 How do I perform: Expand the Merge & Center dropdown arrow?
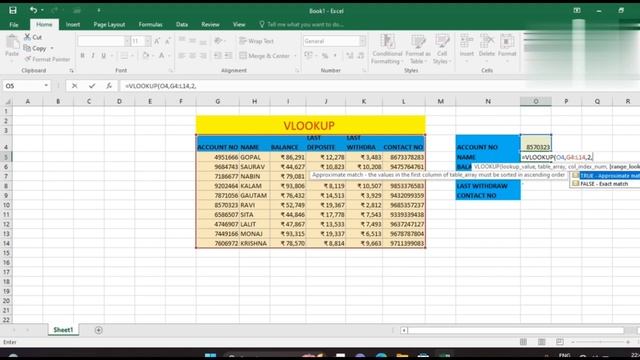point(295,56)
